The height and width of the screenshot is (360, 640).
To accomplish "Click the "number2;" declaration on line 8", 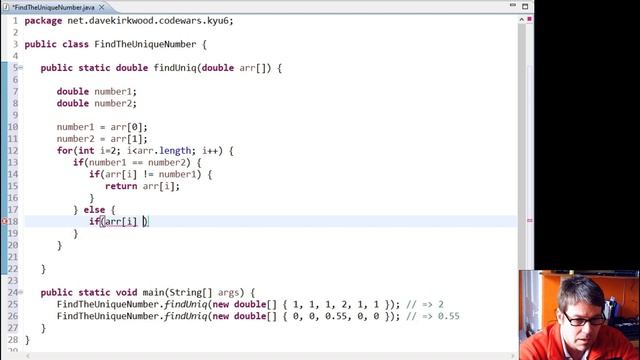I will coord(116,103).
